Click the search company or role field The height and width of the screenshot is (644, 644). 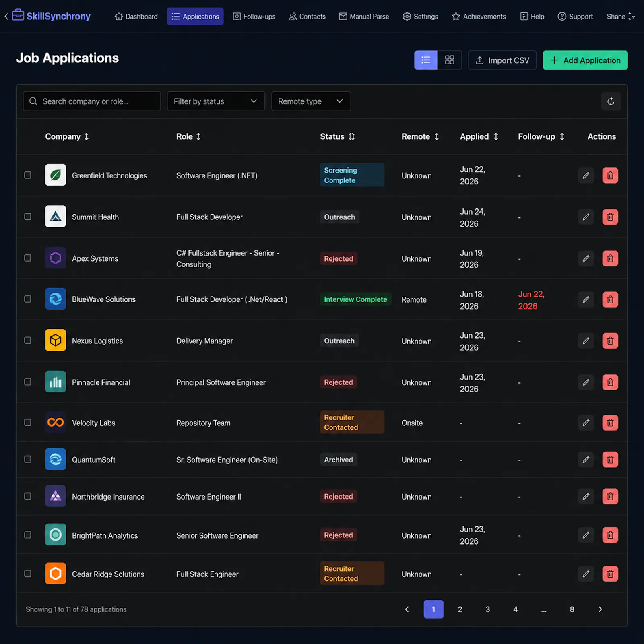pos(92,101)
